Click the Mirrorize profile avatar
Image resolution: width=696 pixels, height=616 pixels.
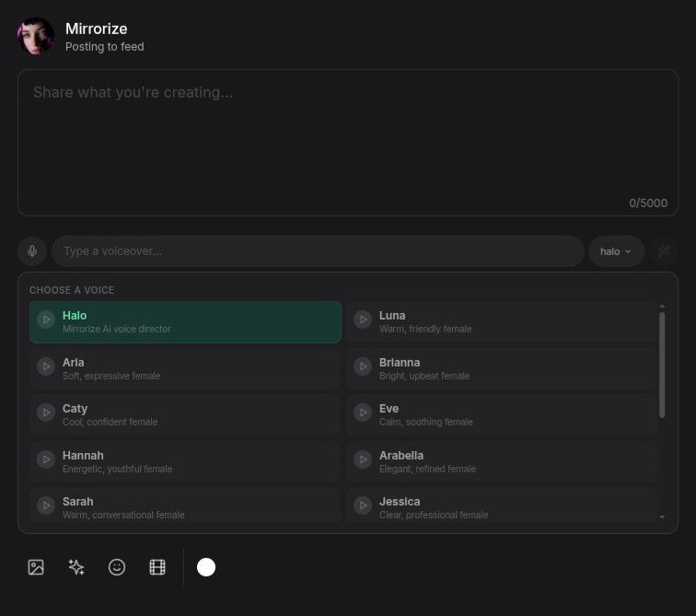pos(36,36)
